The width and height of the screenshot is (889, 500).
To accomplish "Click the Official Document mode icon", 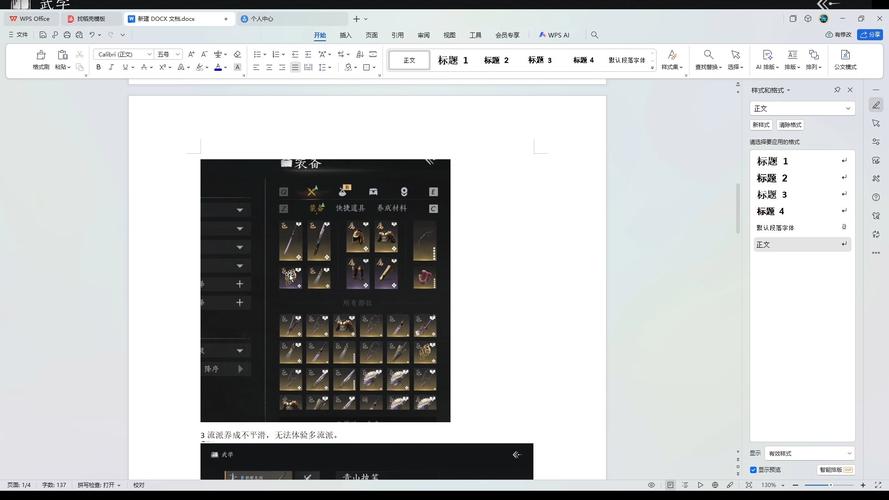I will [845, 54].
